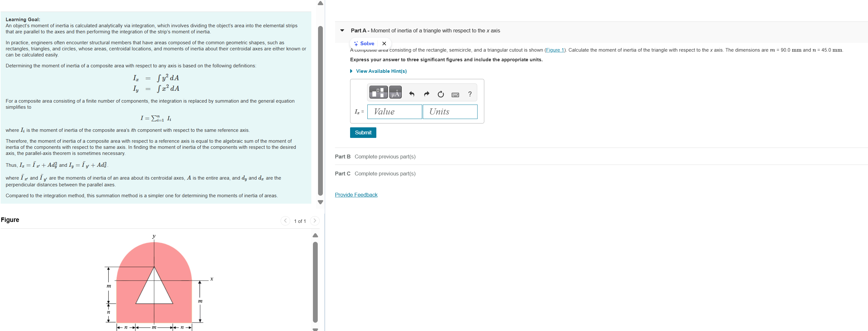Go to previous figure with left chevron
The height and width of the screenshot is (331, 868).
[x=285, y=221]
